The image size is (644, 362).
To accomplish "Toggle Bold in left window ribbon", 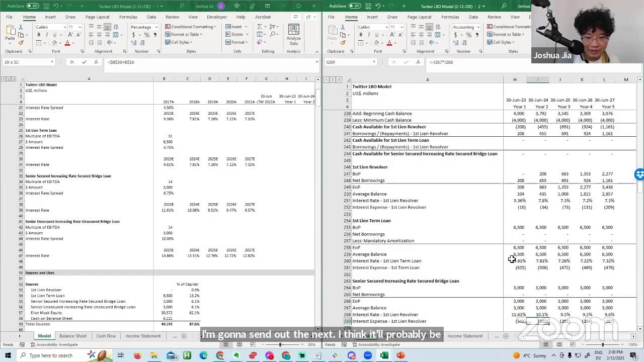I will [39, 35].
